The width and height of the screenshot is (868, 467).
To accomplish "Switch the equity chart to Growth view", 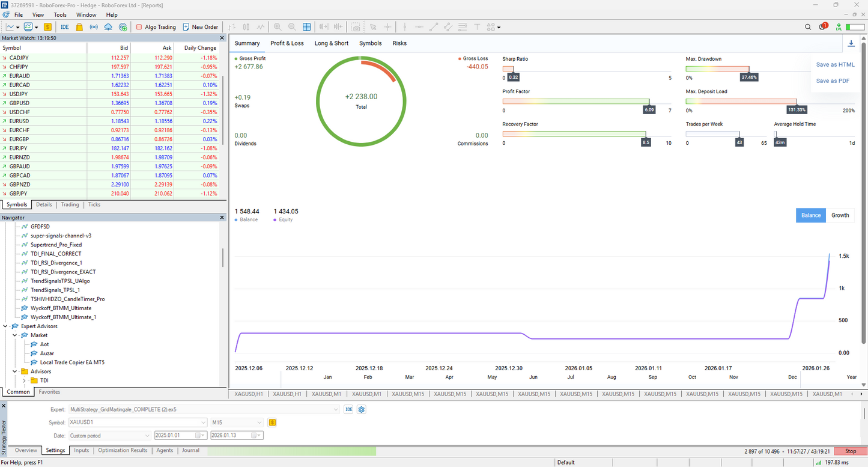I will [840, 215].
